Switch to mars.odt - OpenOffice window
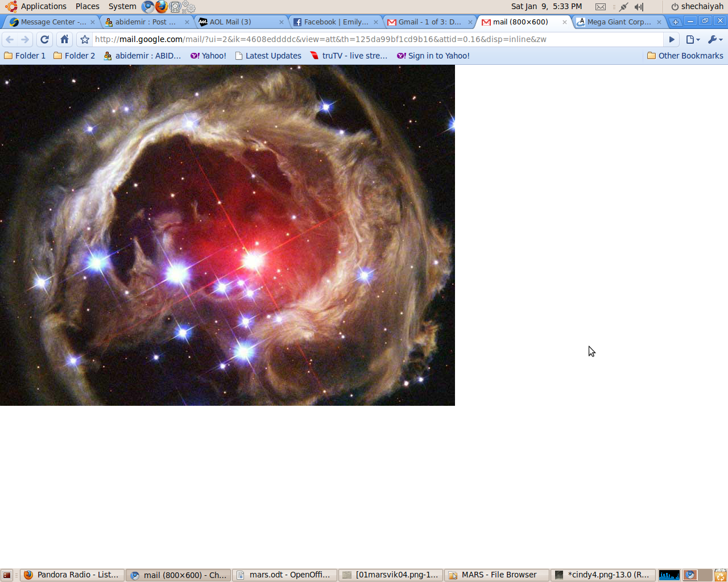728x582 pixels. tap(284, 575)
